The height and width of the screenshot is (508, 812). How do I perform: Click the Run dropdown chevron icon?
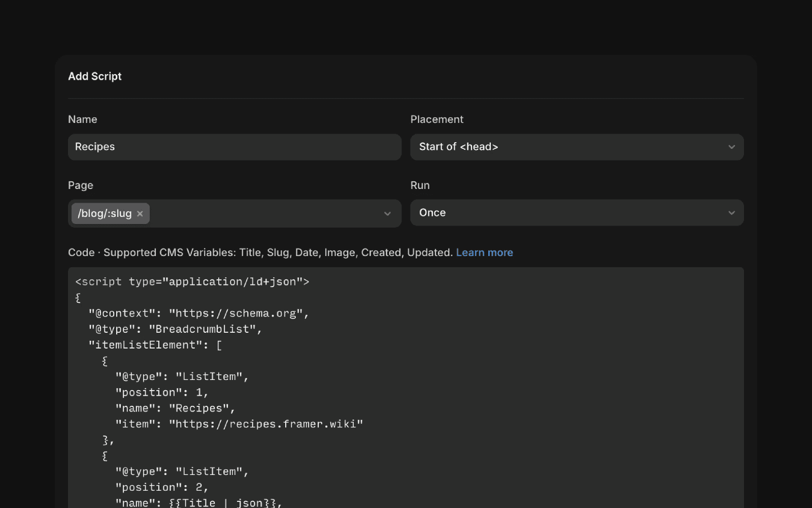point(731,213)
